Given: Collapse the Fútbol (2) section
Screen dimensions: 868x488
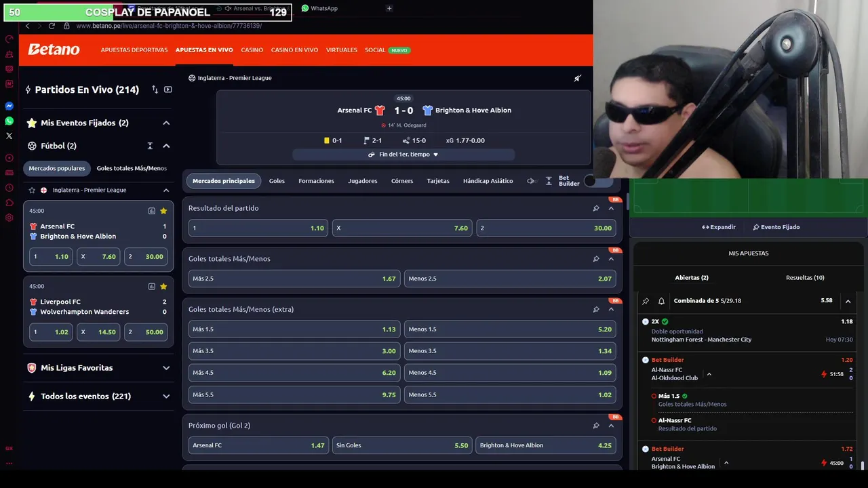Looking at the screenshot, I should click(166, 146).
